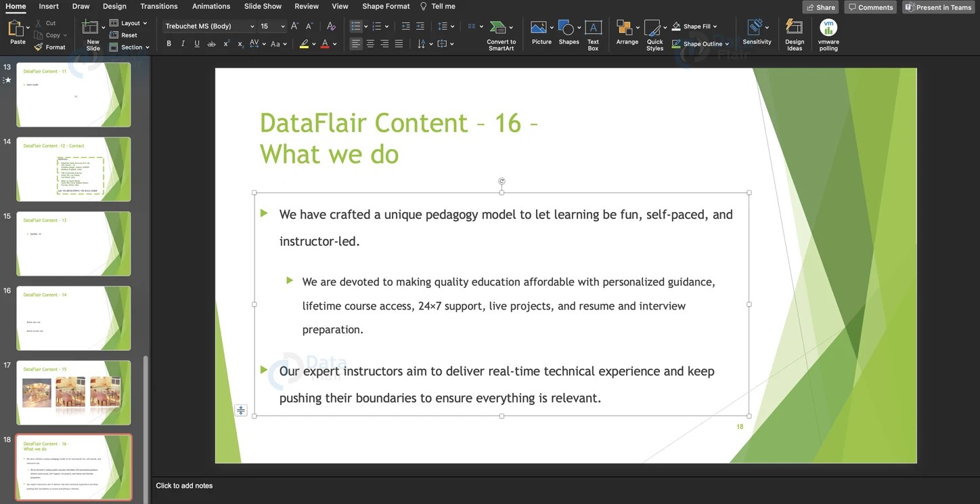Toggle bold formatting
980x504 pixels.
point(169,43)
